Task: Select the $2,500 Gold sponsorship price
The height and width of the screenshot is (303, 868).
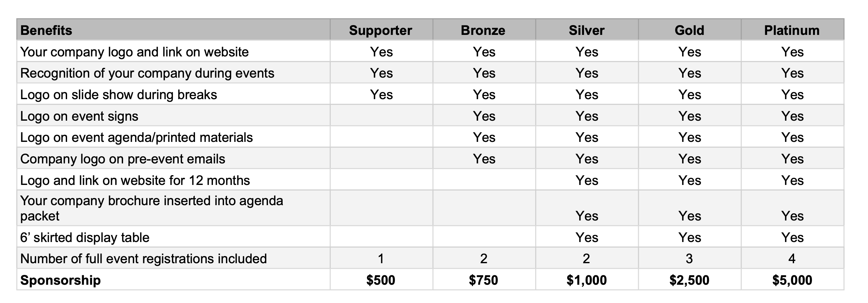Action: point(689,280)
